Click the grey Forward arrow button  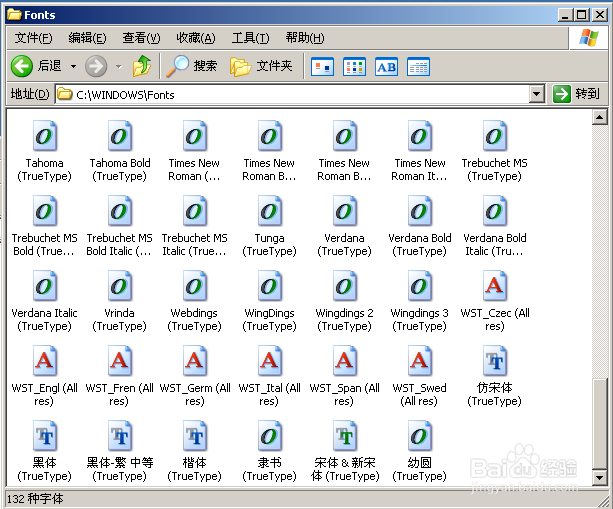[x=96, y=66]
